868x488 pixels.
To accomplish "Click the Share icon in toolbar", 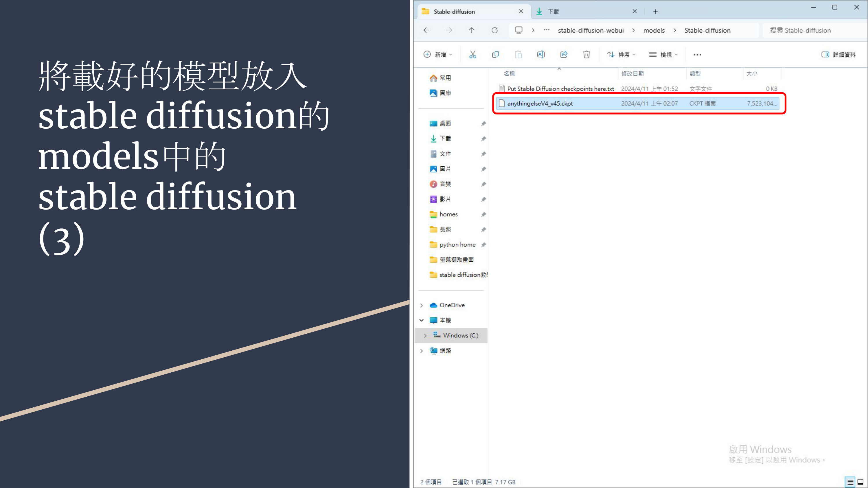I will [x=564, y=55].
